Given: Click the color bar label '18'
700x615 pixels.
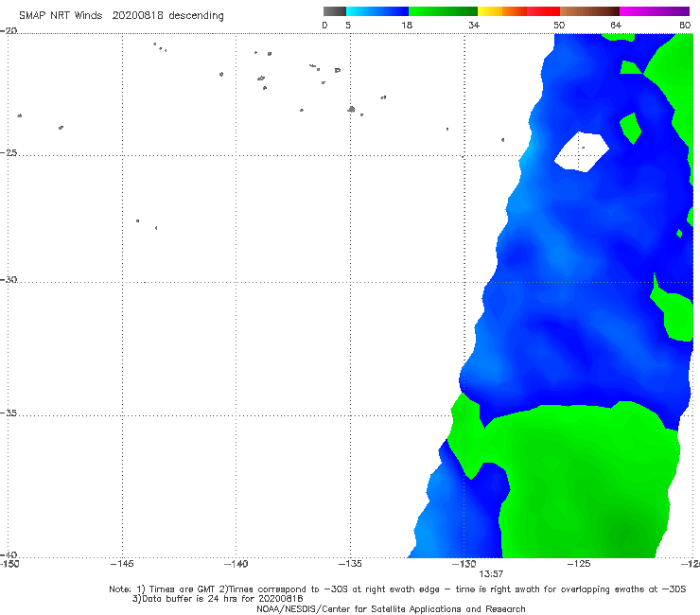Looking at the screenshot, I should (407, 26).
